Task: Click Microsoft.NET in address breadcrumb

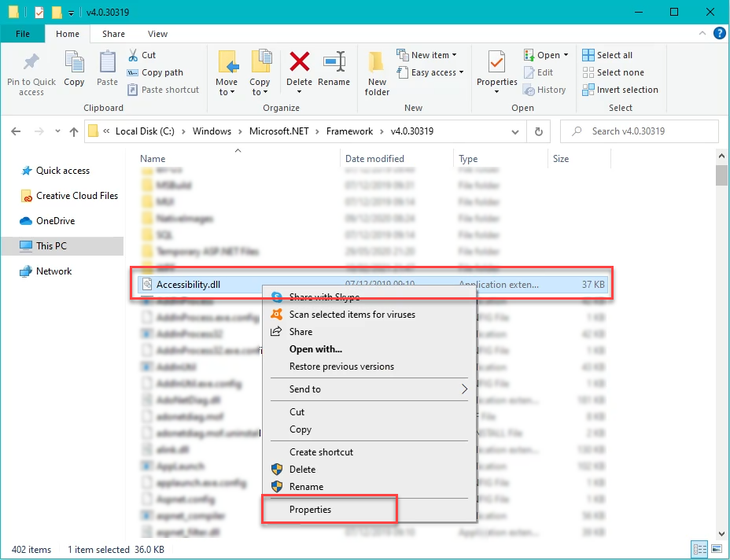Action: tap(279, 131)
